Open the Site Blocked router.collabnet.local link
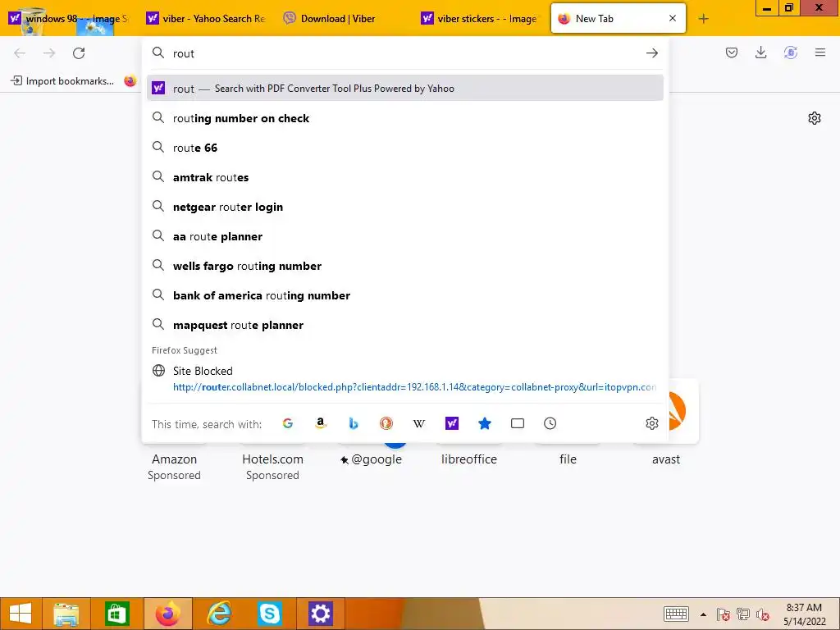The height and width of the screenshot is (630, 840). (405, 379)
